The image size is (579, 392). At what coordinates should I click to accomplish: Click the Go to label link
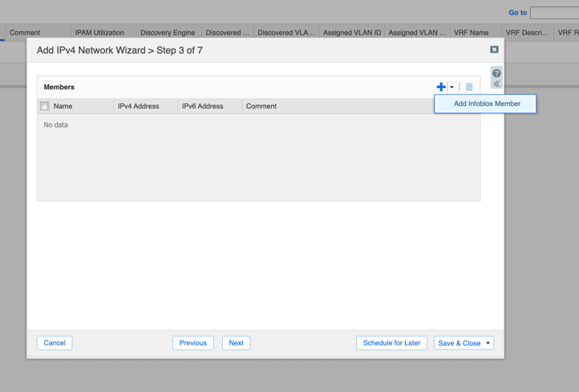(517, 13)
